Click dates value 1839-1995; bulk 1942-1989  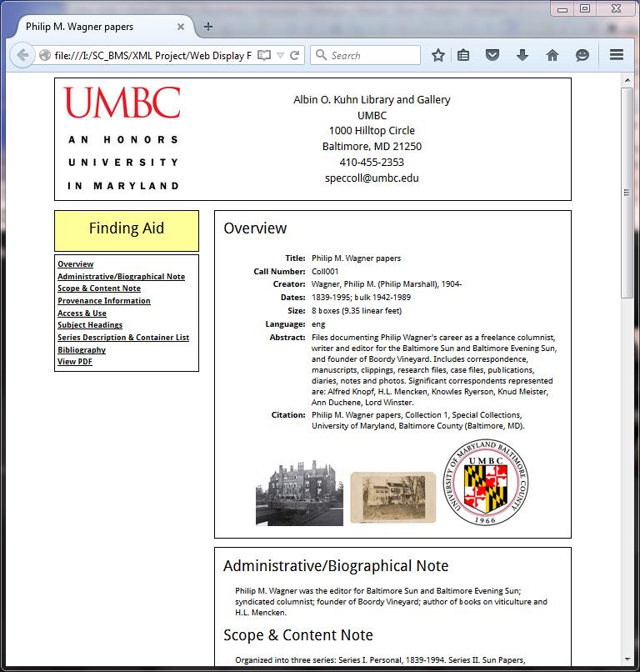pyautogui.click(x=361, y=298)
